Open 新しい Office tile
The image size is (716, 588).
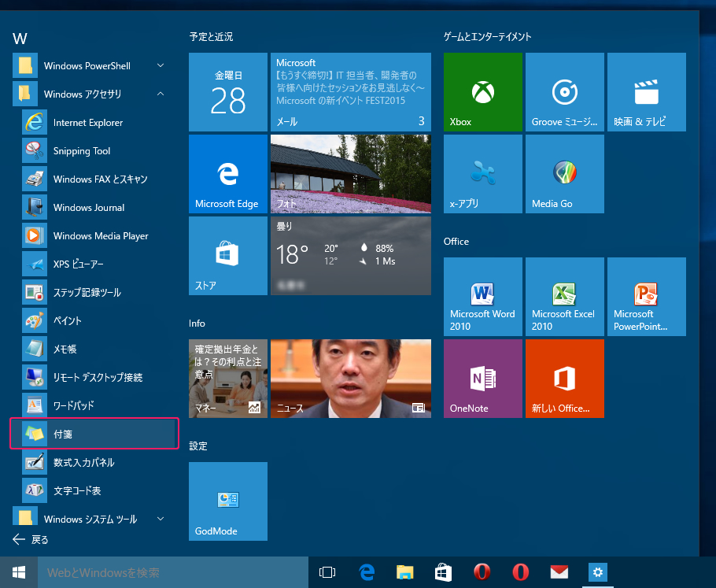[x=564, y=379]
